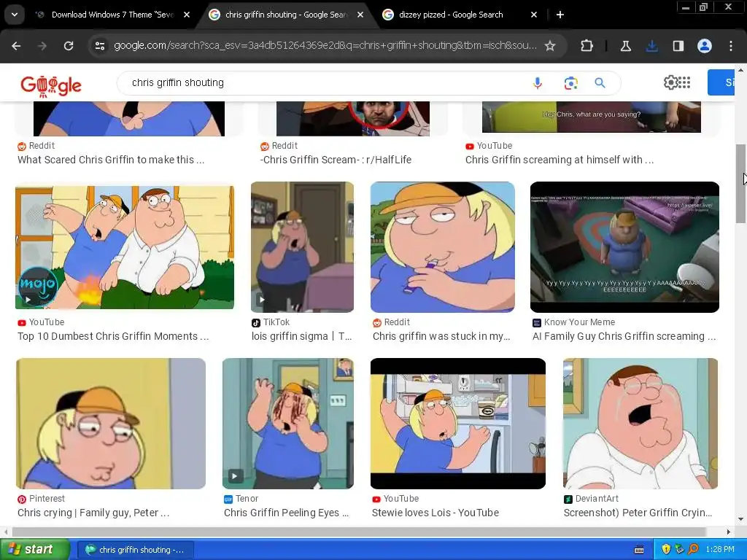
Task: Expand the tab search dropdown
Action: (x=15, y=15)
